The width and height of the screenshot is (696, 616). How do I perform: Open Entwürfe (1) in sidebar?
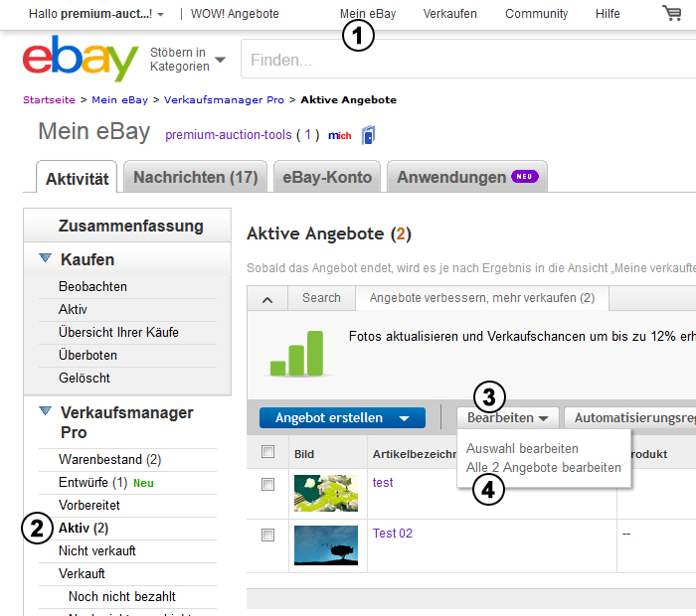click(x=93, y=482)
